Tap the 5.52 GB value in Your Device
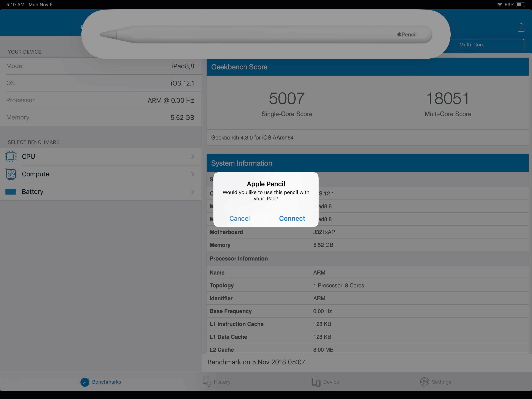Viewport: 532px width, 399px height. (x=182, y=117)
